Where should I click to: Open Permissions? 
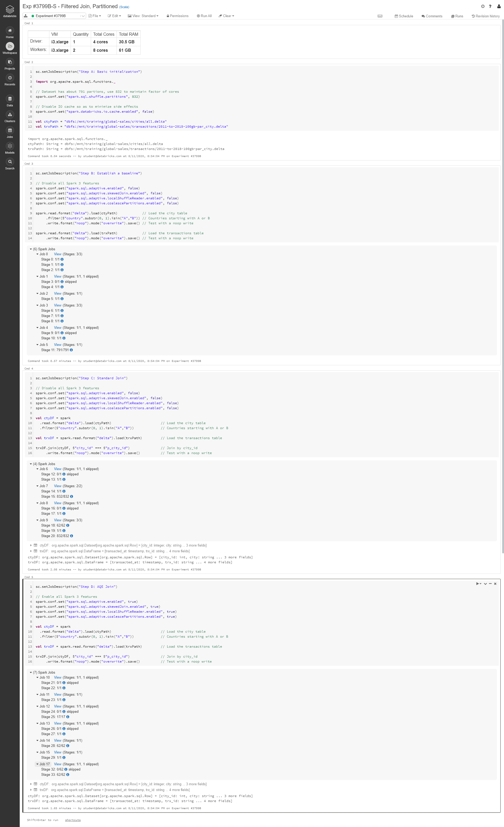click(x=177, y=16)
